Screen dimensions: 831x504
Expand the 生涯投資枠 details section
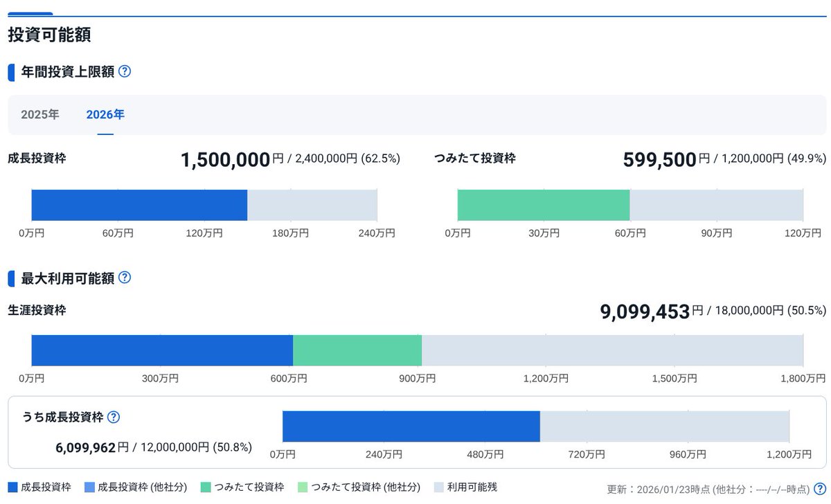(x=37, y=312)
